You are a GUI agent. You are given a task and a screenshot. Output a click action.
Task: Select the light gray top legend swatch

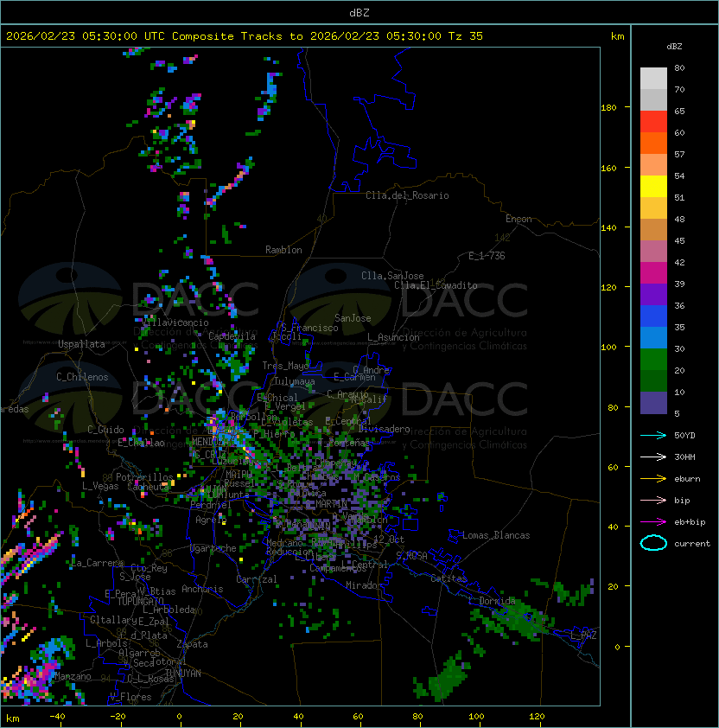(653, 78)
